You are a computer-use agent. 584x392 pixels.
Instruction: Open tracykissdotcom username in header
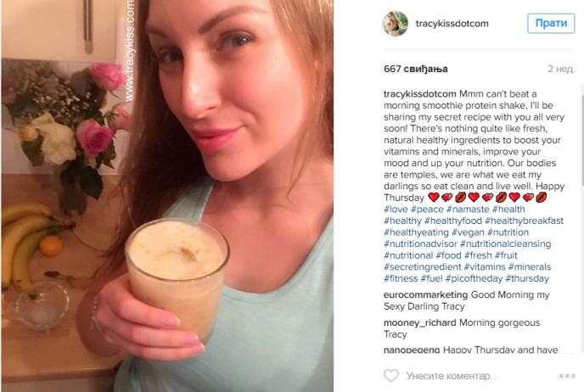[452, 24]
